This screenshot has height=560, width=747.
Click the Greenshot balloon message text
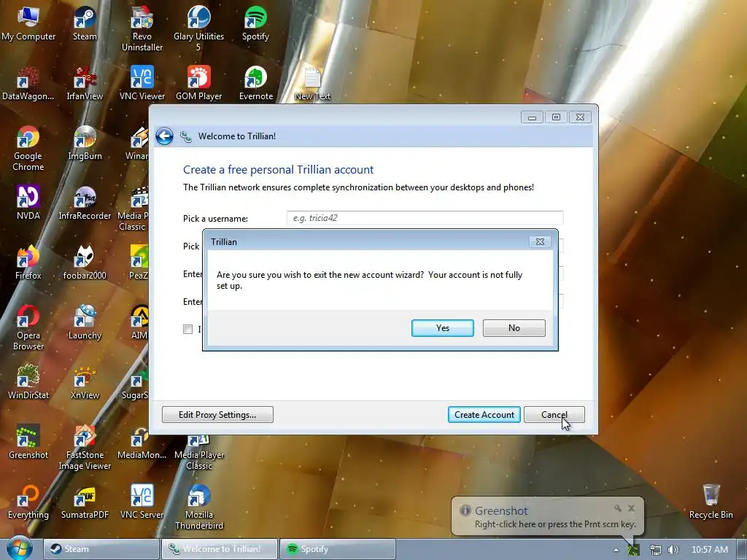click(x=555, y=524)
